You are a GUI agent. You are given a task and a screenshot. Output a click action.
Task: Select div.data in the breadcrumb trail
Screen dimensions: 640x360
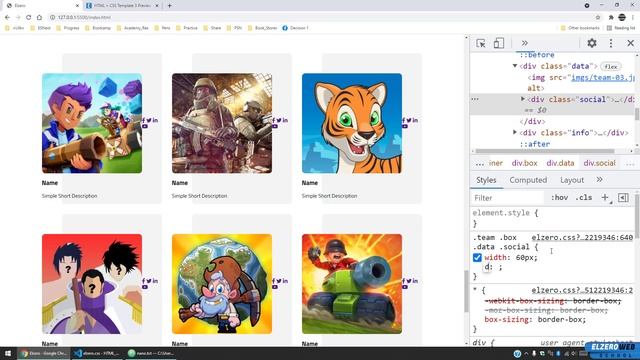point(560,163)
